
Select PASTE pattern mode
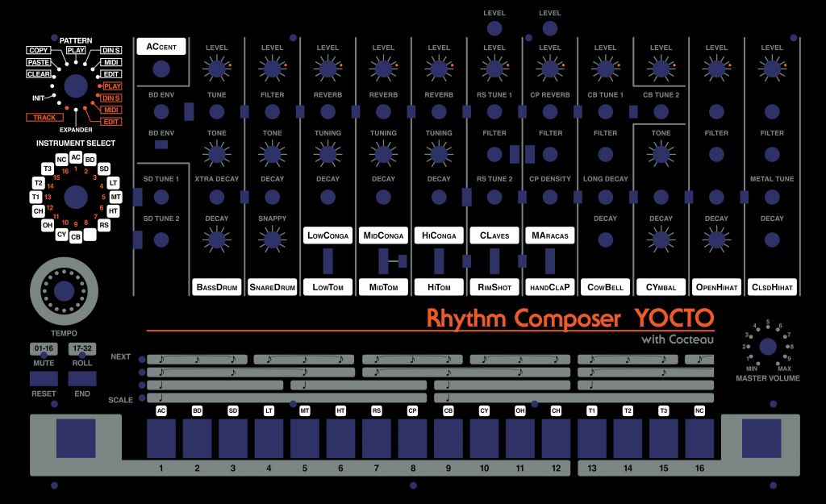(x=39, y=62)
